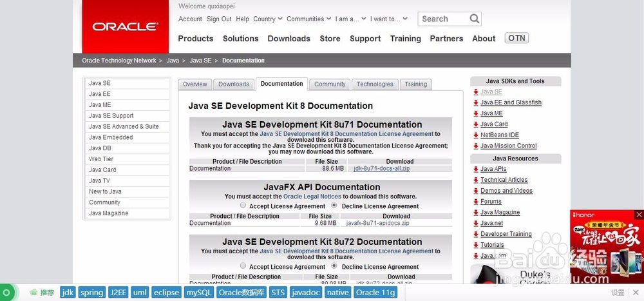
Task: Close the bottom recommendation bar
Action: point(636,293)
